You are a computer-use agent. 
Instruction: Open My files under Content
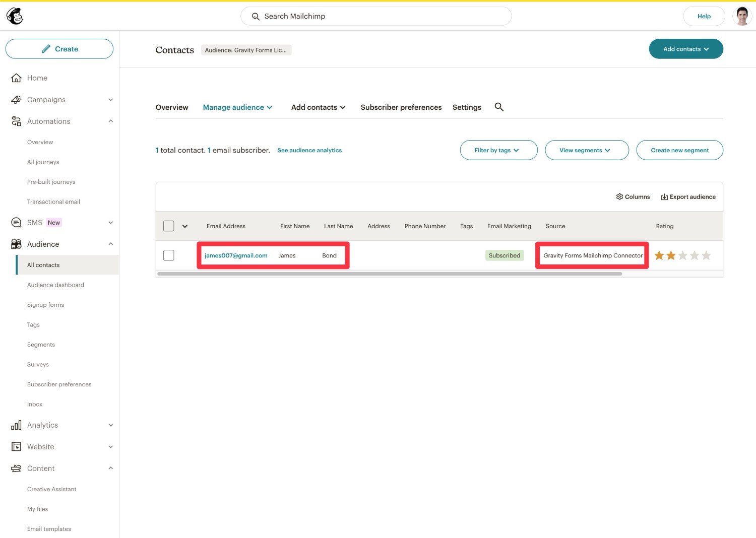tap(37, 509)
